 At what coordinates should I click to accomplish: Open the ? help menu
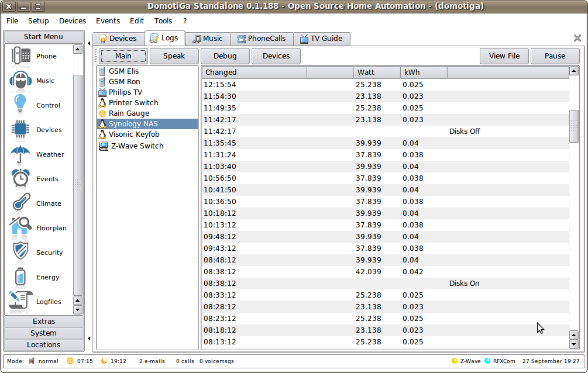pos(184,21)
